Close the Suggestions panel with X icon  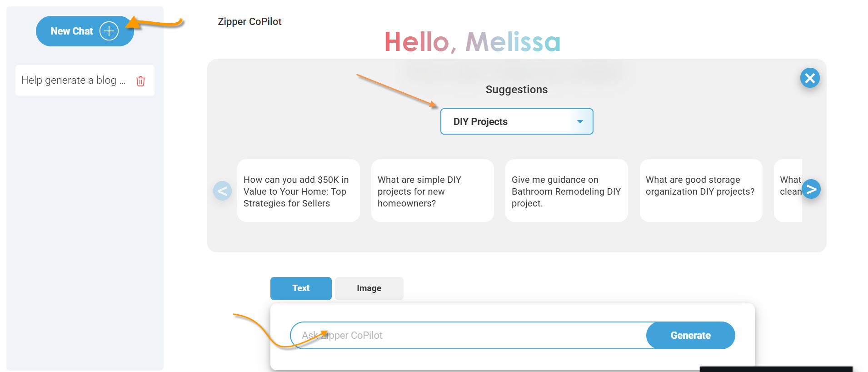[x=810, y=78]
